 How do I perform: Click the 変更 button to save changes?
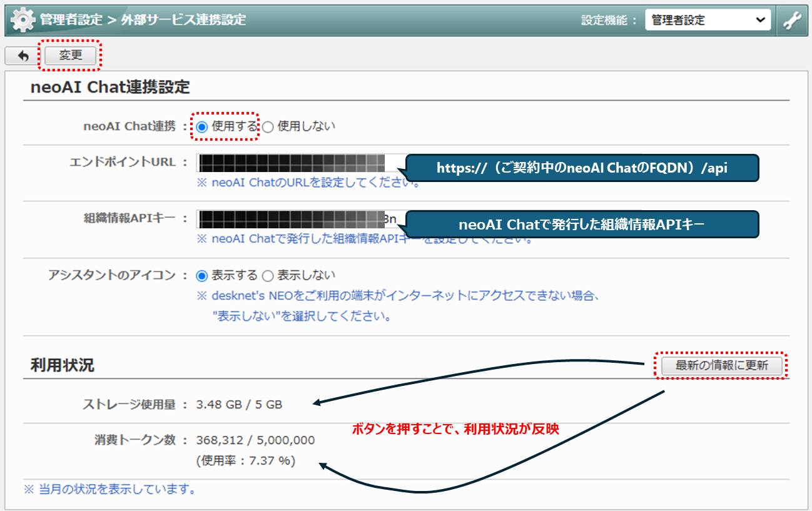point(71,56)
